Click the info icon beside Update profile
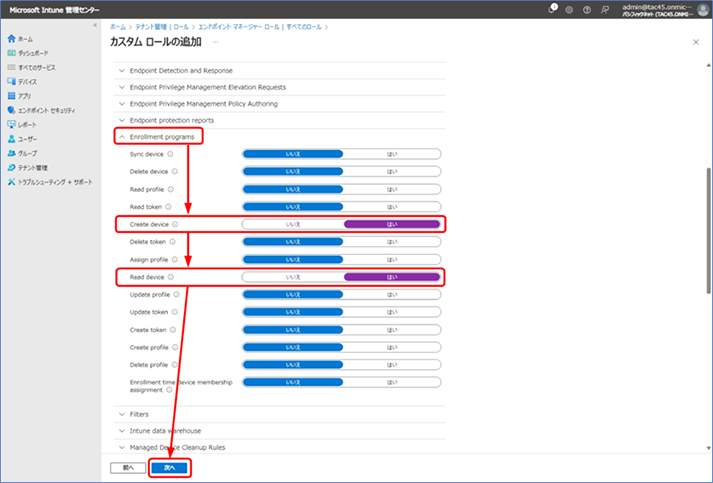 [x=176, y=294]
